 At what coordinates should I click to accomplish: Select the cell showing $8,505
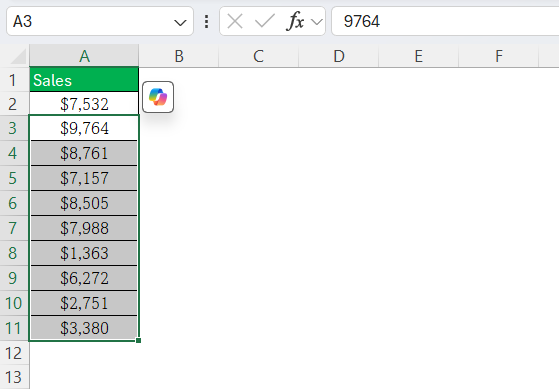tap(84, 203)
